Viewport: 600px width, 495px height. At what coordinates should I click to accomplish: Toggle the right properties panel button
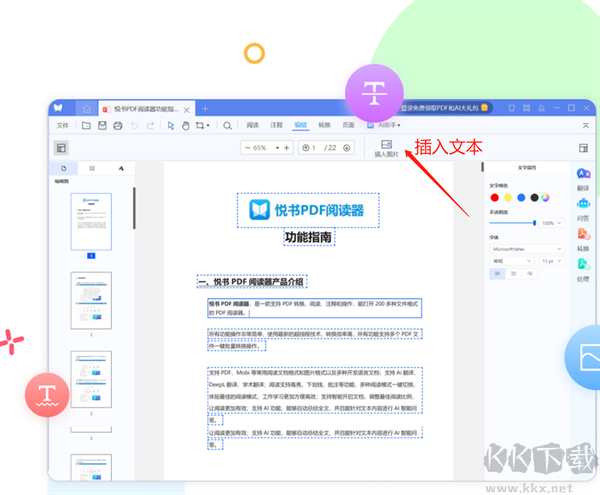point(583,148)
